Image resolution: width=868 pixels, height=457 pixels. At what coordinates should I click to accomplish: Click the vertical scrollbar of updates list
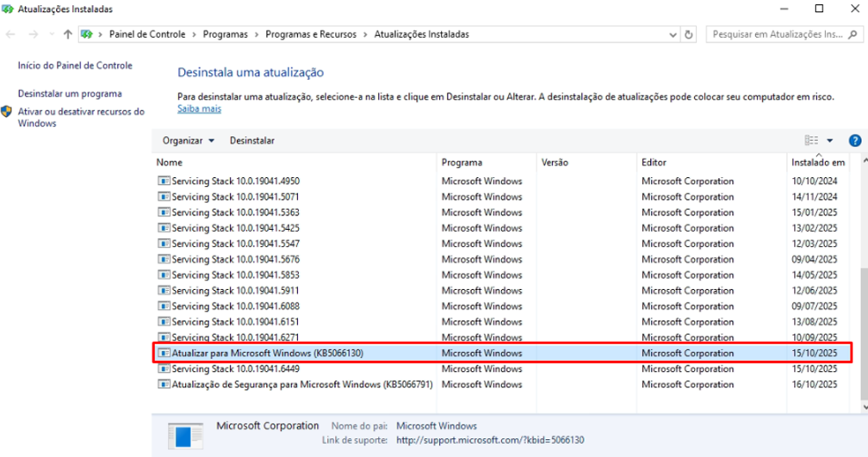coord(863,327)
